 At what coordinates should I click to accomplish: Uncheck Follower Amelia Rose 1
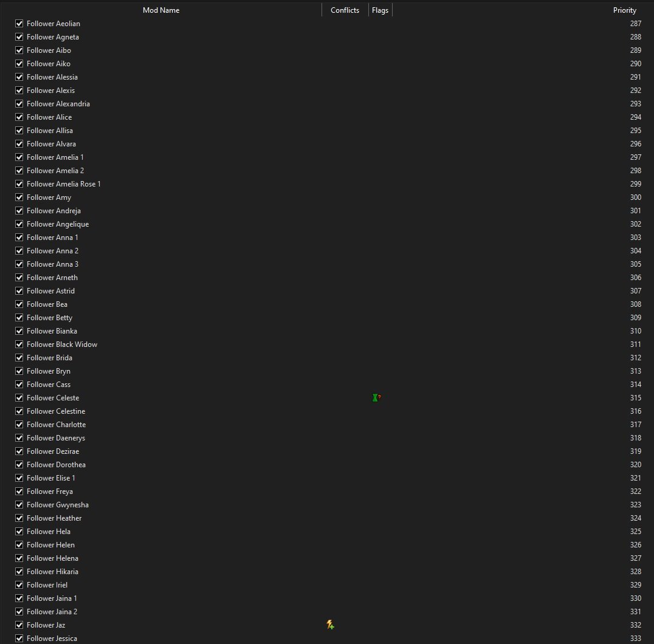pos(19,184)
